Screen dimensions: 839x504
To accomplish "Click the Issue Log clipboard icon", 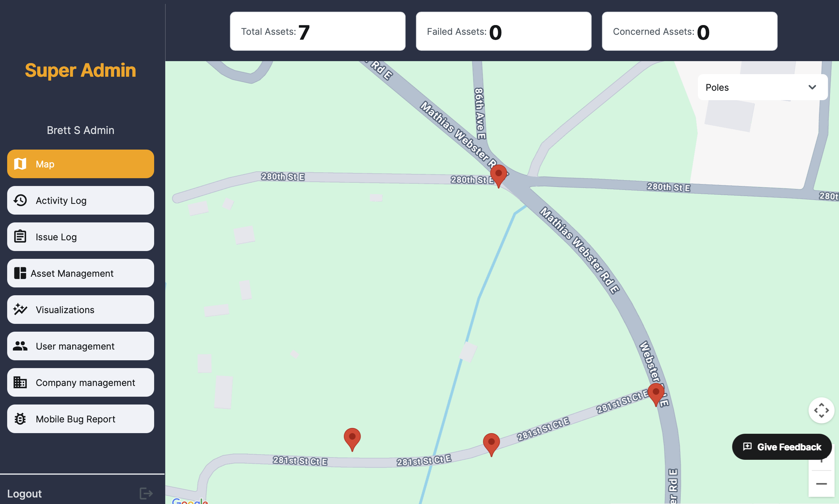I will pyautogui.click(x=20, y=237).
